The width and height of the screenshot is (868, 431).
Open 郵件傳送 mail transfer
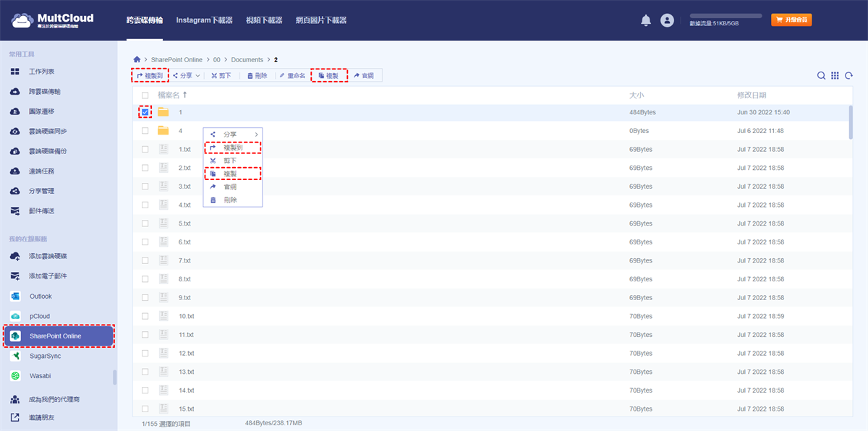41,211
